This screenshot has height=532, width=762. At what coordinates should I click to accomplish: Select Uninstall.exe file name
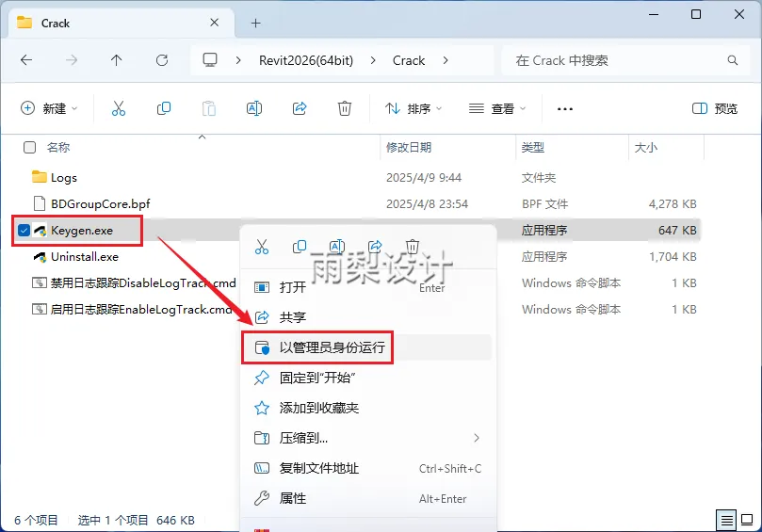85,256
